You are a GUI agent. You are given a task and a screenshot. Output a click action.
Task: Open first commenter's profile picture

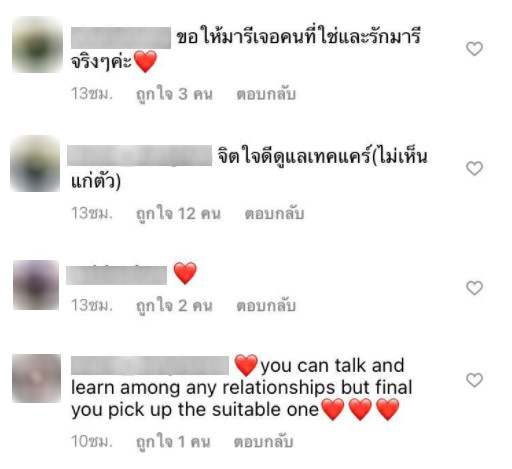tap(37, 44)
